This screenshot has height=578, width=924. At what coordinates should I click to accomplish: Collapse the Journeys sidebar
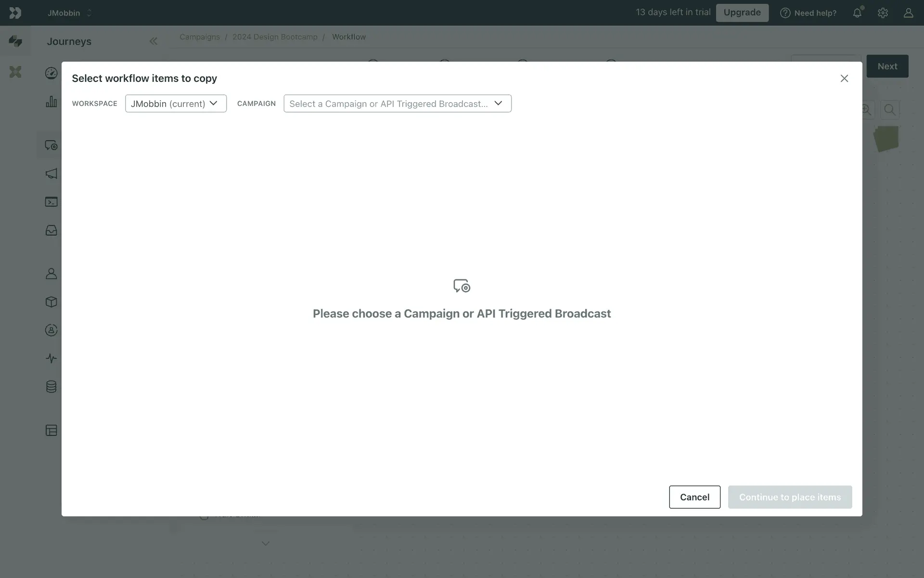pos(153,41)
